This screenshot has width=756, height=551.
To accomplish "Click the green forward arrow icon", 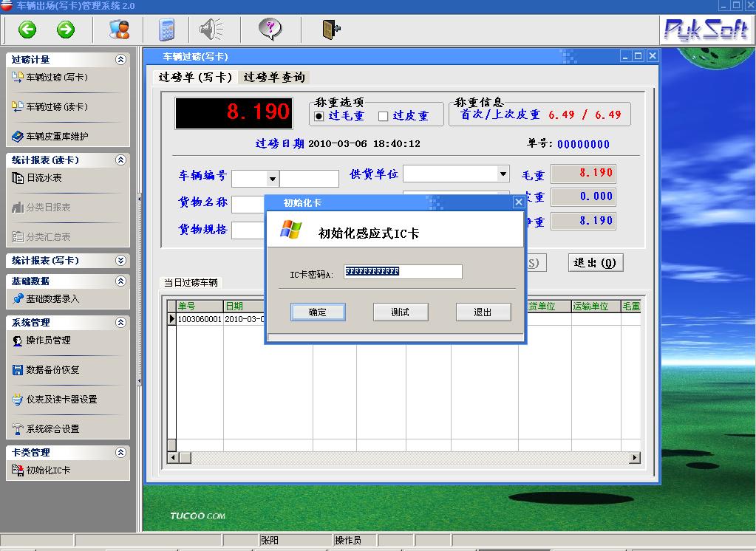I will (66, 30).
